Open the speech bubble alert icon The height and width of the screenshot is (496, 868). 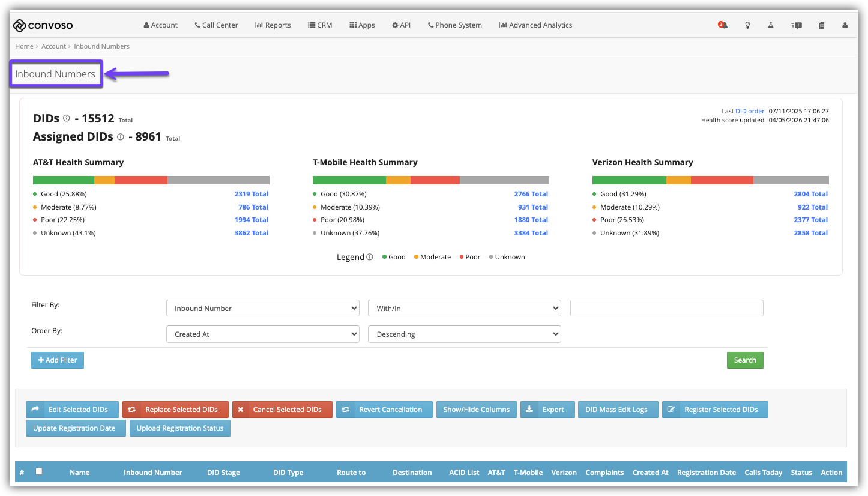797,25
